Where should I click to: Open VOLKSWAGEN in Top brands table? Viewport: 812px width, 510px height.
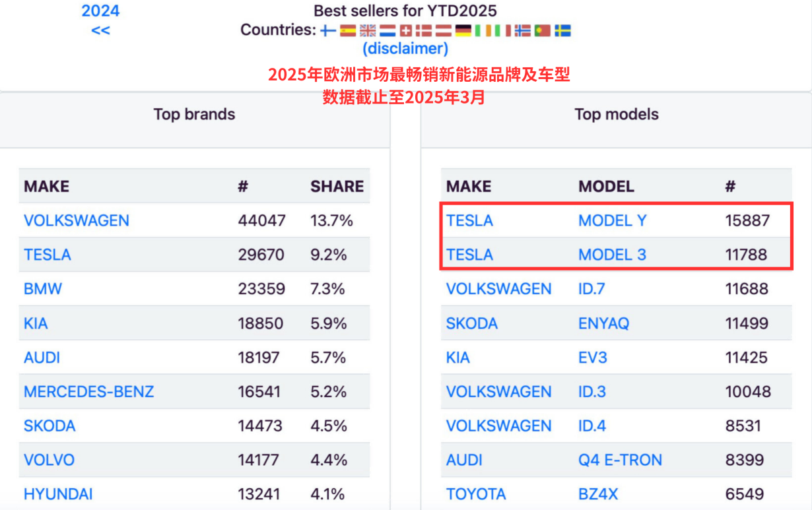[77, 220]
